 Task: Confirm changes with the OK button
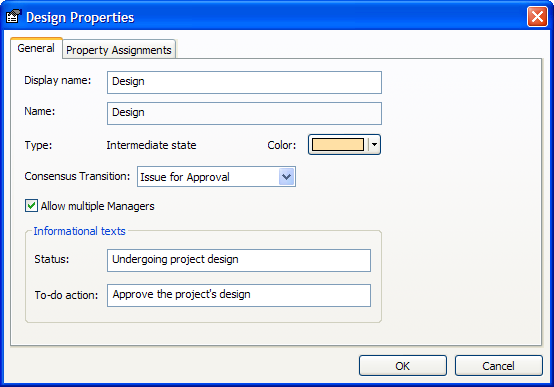point(403,365)
